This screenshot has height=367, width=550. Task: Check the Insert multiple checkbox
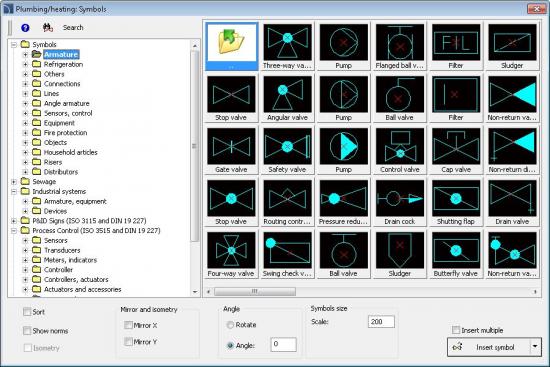pos(456,330)
